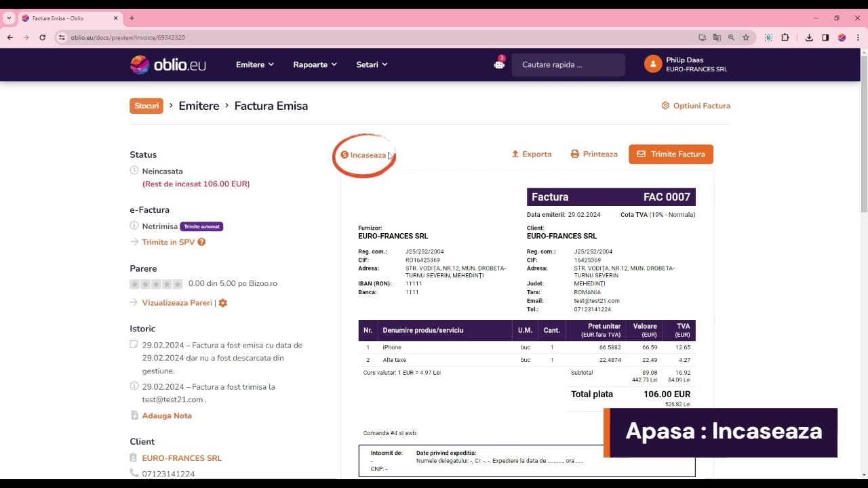
Task: Click the translate page icon
Action: (x=717, y=37)
